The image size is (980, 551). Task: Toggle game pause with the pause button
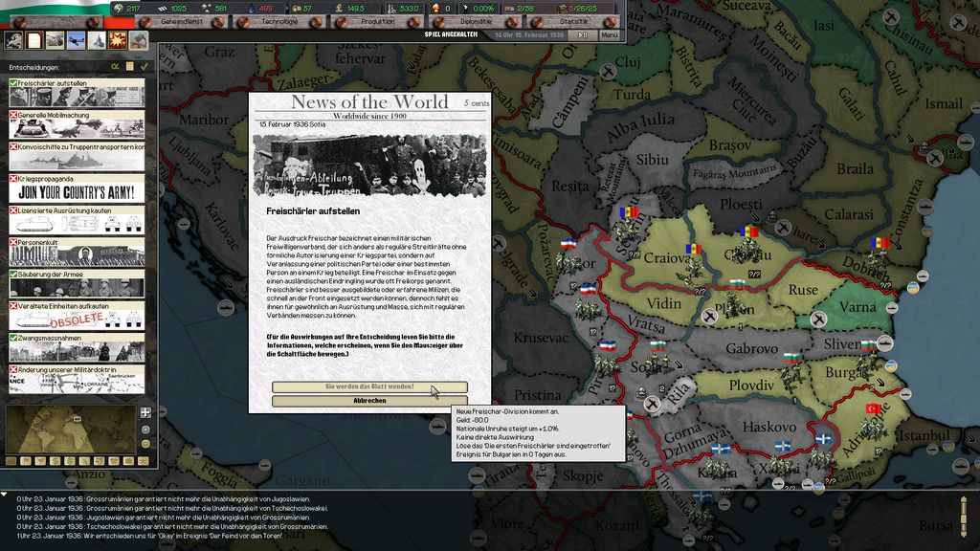(x=583, y=35)
